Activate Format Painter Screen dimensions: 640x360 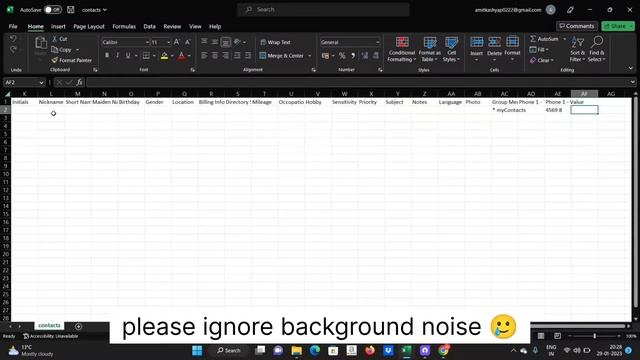[x=72, y=60]
